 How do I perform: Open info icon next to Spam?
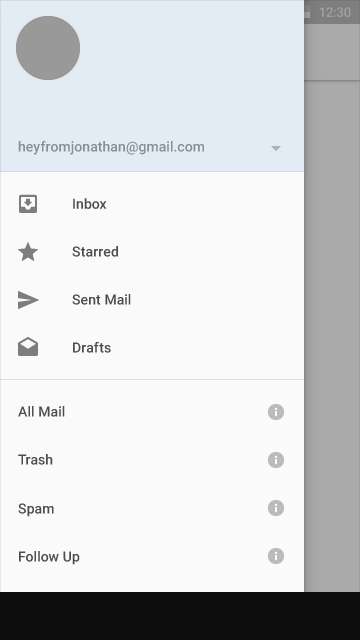[276, 508]
